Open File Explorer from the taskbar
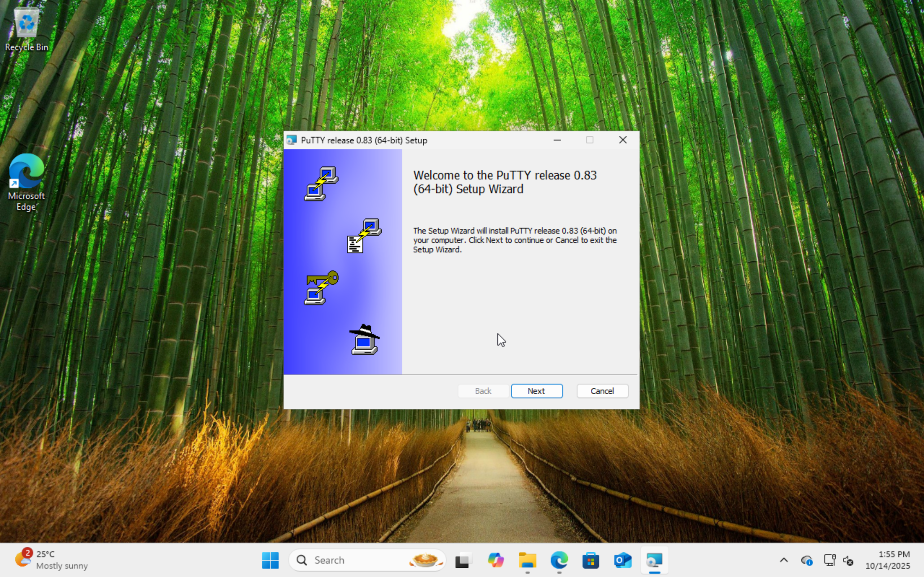This screenshot has height=577, width=924. [527, 560]
